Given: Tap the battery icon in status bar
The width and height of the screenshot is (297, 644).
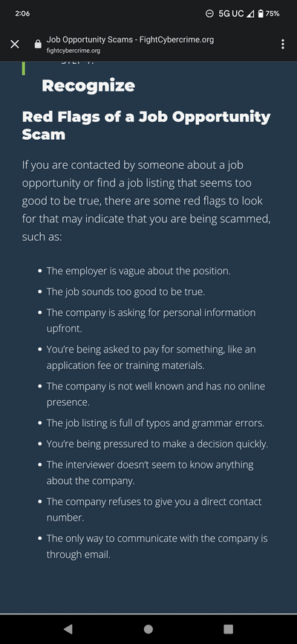Looking at the screenshot, I should [261, 13].
